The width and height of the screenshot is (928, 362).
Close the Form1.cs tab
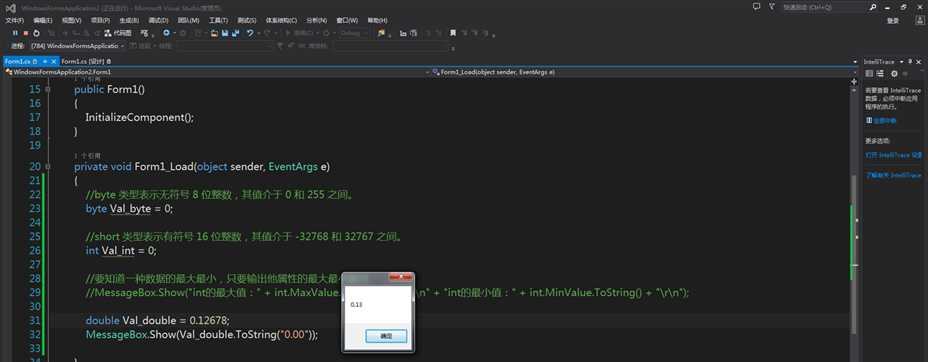(x=54, y=62)
